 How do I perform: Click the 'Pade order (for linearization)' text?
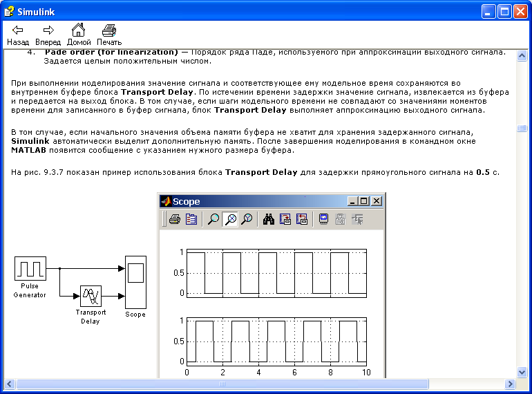tap(111, 53)
